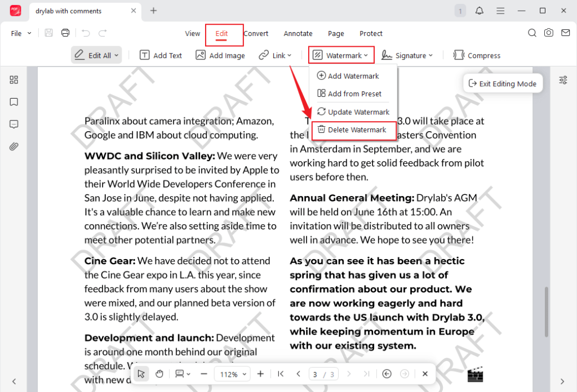This screenshot has height=392, width=577.
Task: Open the view adjustment sliders on right edge
Action: (x=563, y=80)
